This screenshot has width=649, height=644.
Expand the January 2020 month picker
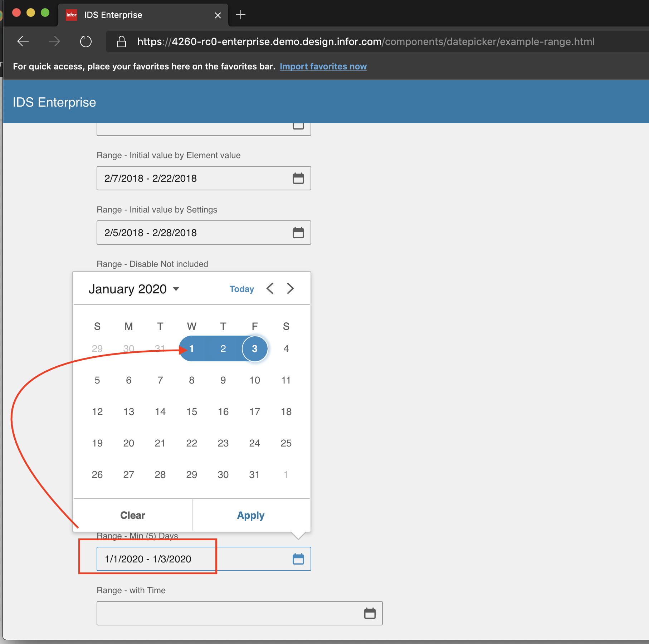pyautogui.click(x=134, y=289)
